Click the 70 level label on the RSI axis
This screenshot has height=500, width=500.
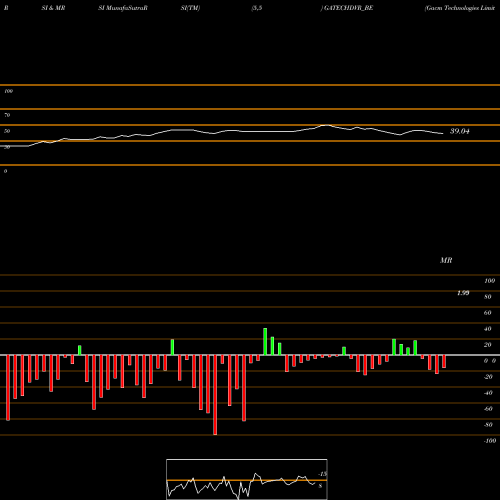coord(7,115)
